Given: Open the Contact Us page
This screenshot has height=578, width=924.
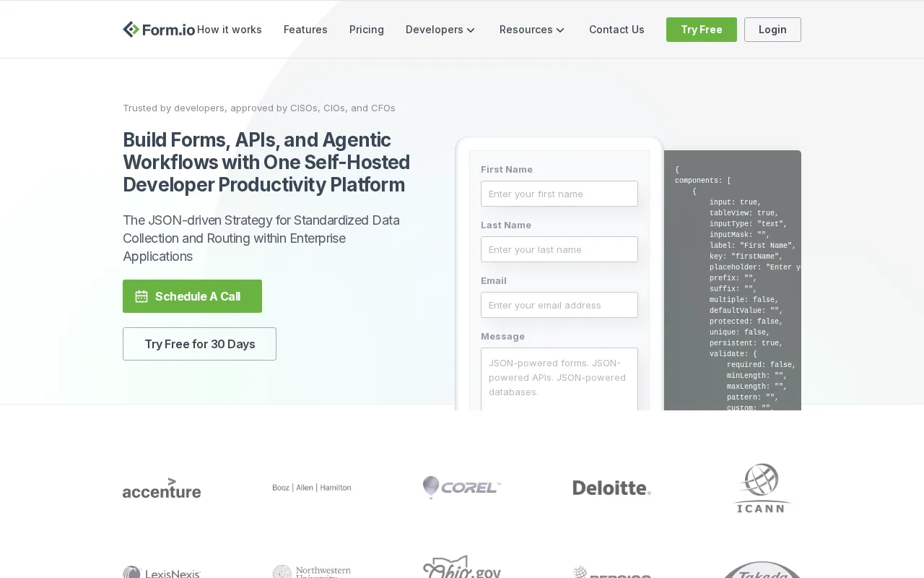Looking at the screenshot, I should tap(616, 30).
